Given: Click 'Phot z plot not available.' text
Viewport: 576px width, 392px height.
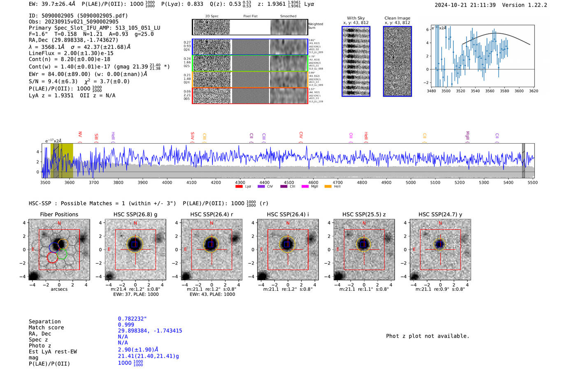Looking at the screenshot, I should click(x=427, y=336).
